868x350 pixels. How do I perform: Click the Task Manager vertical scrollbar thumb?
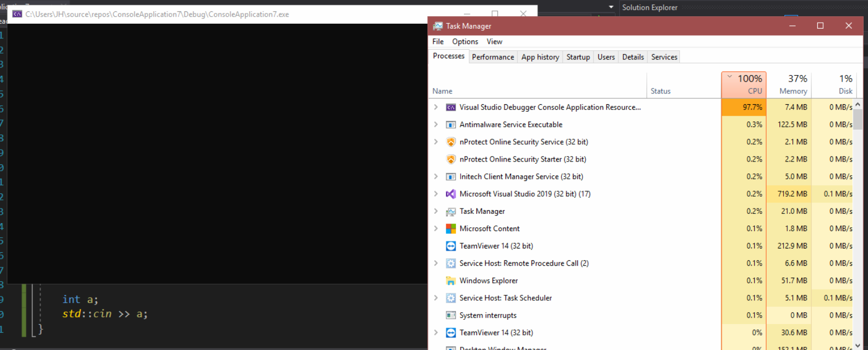click(x=858, y=119)
